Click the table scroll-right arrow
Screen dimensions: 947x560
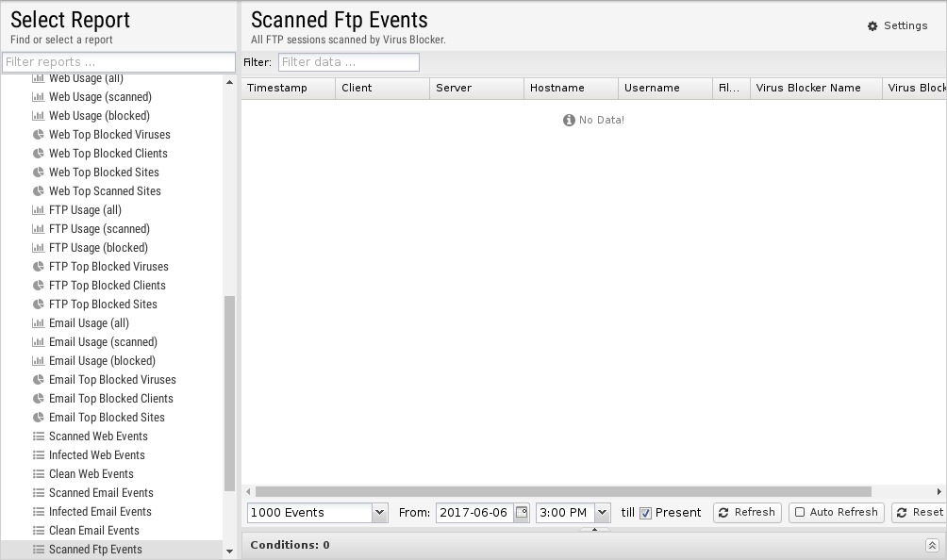point(939,492)
